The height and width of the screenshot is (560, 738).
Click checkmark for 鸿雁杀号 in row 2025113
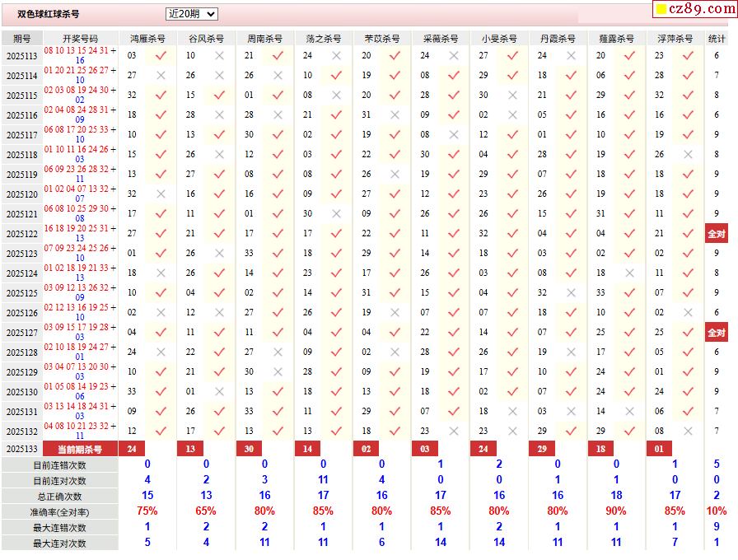tap(161, 55)
